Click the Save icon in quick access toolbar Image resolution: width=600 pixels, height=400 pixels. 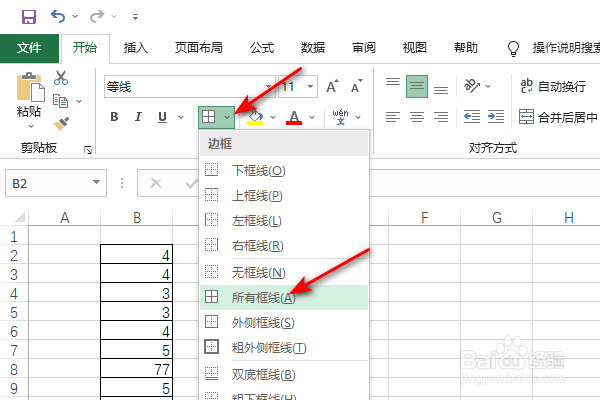[29, 17]
